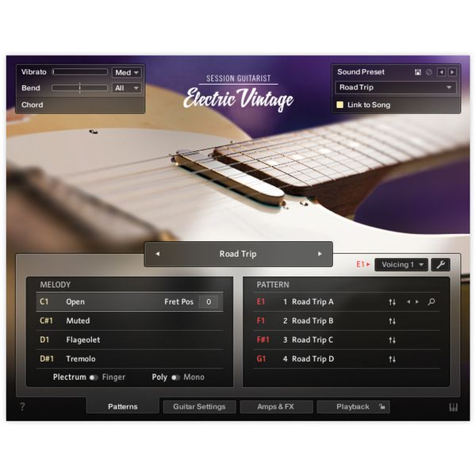
Task: Click the Chord display field
Action: (80, 105)
